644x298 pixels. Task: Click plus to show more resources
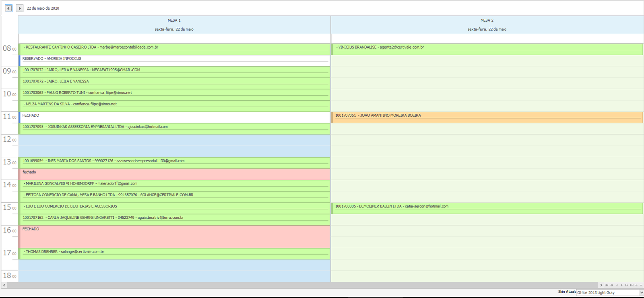coord(636,285)
